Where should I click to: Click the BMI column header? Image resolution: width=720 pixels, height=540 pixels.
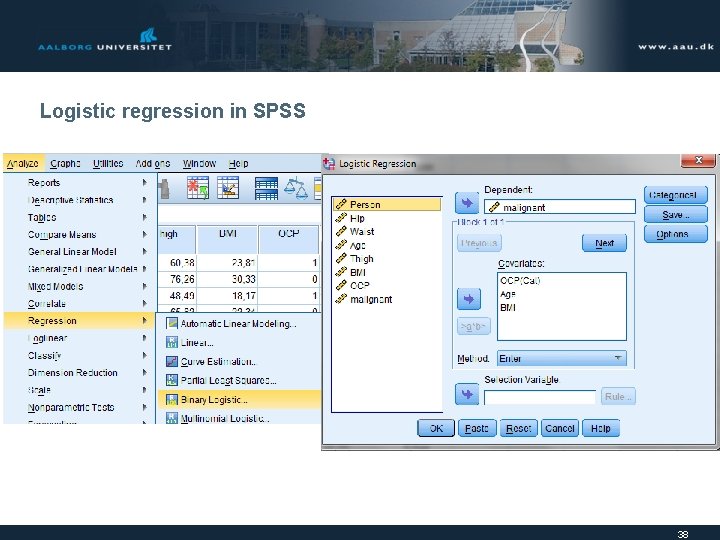point(227,239)
